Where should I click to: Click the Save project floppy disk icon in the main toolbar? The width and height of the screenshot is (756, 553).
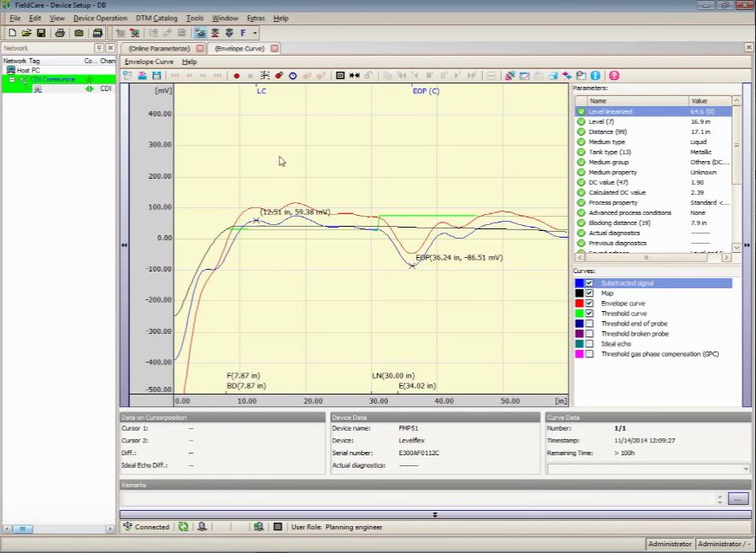click(x=41, y=33)
